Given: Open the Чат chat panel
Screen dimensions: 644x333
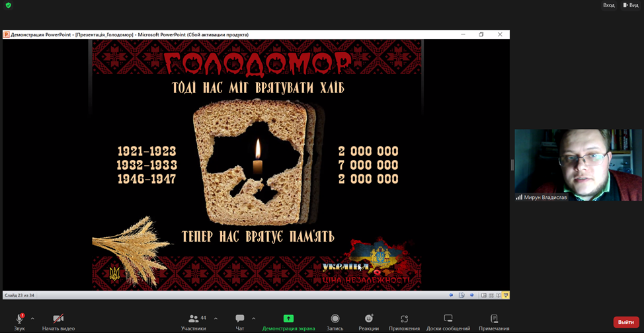Looking at the screenshot, I should [x=240, y=319].
